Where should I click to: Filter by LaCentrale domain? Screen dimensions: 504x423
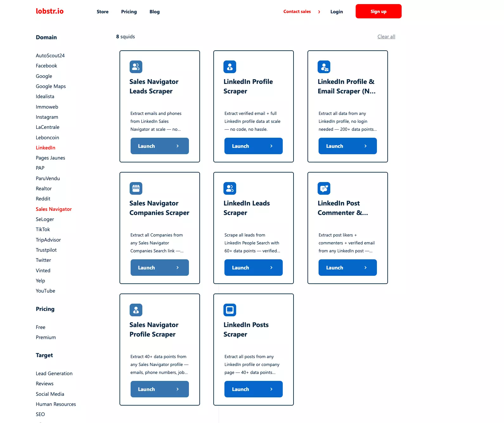[48, 127]
